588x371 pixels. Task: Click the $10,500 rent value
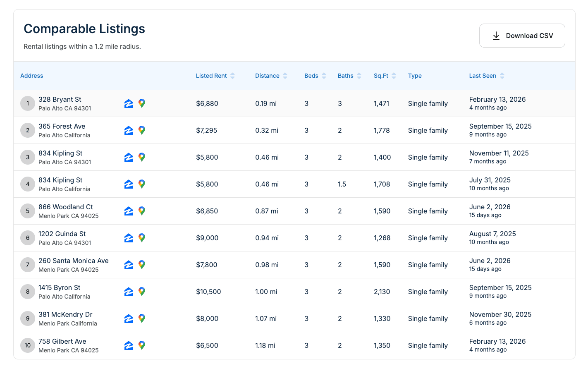pos(208,292)
